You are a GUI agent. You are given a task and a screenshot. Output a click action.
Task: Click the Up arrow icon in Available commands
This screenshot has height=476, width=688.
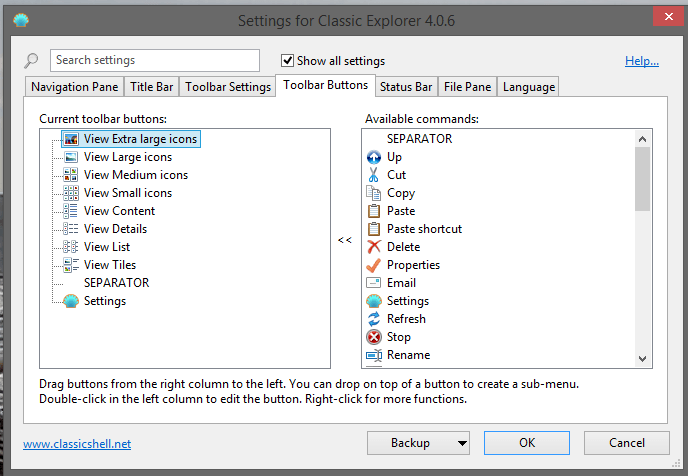coord(374,157)
